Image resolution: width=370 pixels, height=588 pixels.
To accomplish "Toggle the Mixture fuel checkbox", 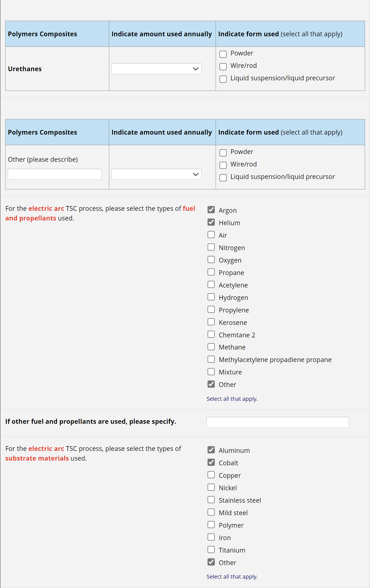I will 211,372.
